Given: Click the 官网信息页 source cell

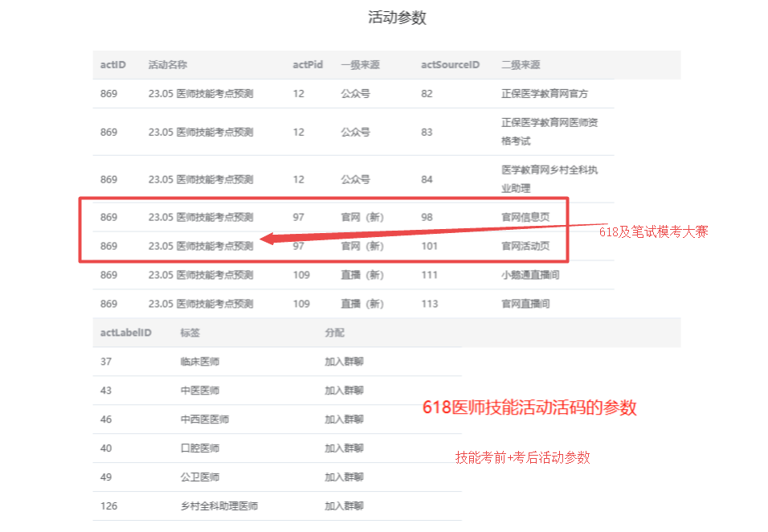Looking at the screenshot, I should coord(525,217).
